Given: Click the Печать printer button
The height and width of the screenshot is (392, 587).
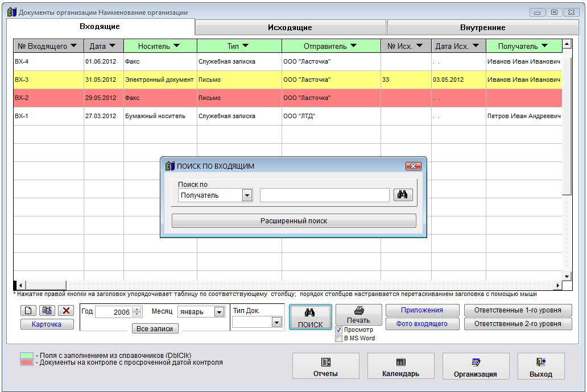Looking at the screenshot, I should click(x=359, y=315).
